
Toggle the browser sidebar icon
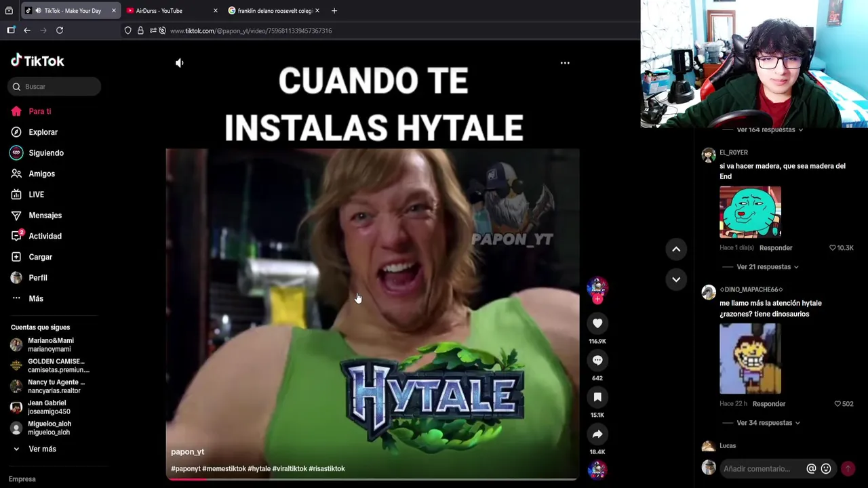click(11, 30)
